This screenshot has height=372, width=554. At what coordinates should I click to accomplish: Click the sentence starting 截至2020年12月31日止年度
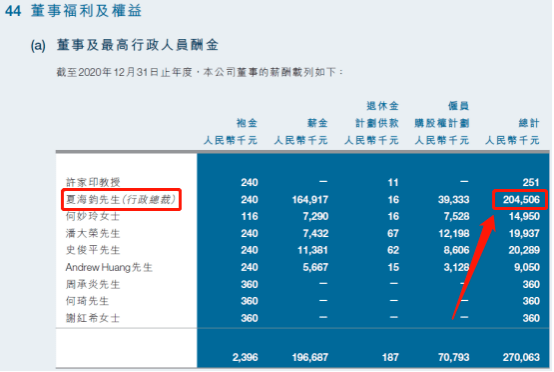[x=200, y=72]
